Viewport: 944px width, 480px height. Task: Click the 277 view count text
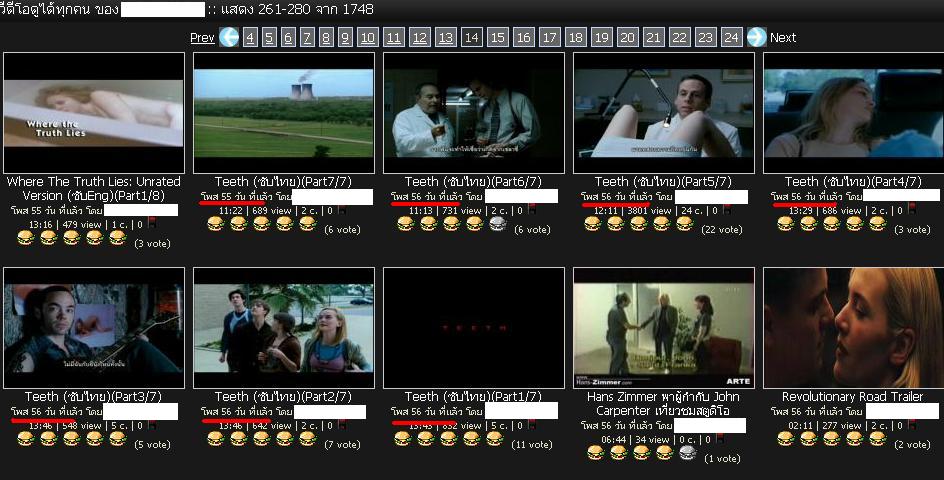click(843, 425)
